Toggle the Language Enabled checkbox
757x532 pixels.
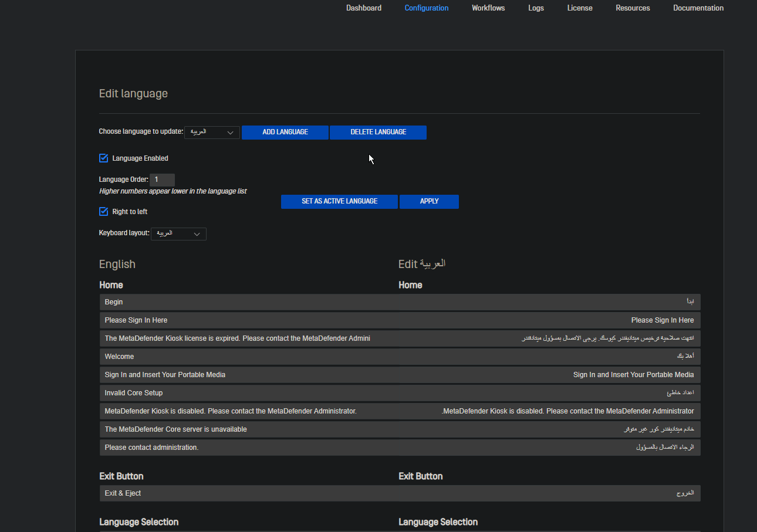coord(104,158)
